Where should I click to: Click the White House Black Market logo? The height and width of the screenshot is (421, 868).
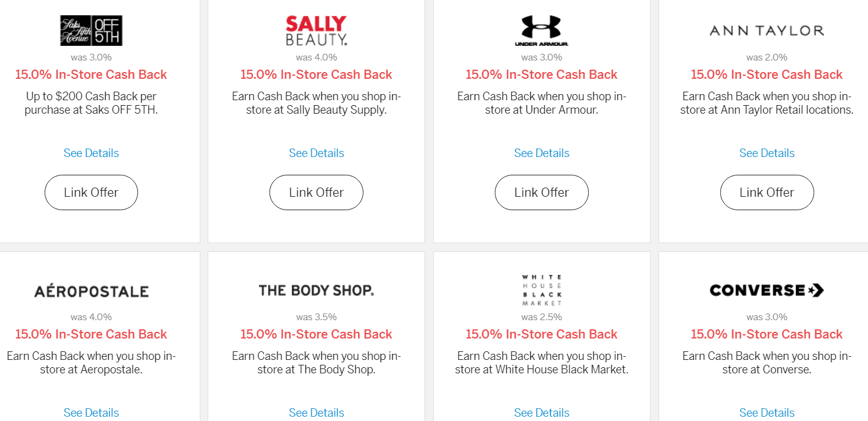pos(541,290)
